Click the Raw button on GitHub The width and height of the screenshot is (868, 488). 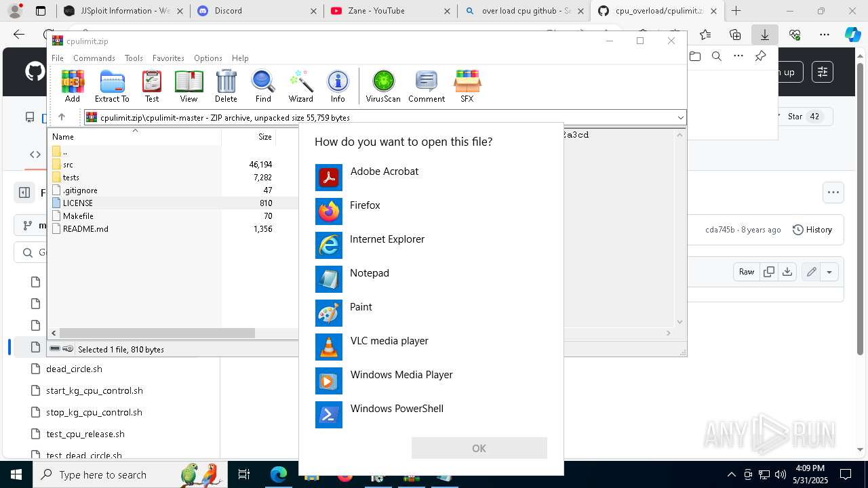[747, 272]
